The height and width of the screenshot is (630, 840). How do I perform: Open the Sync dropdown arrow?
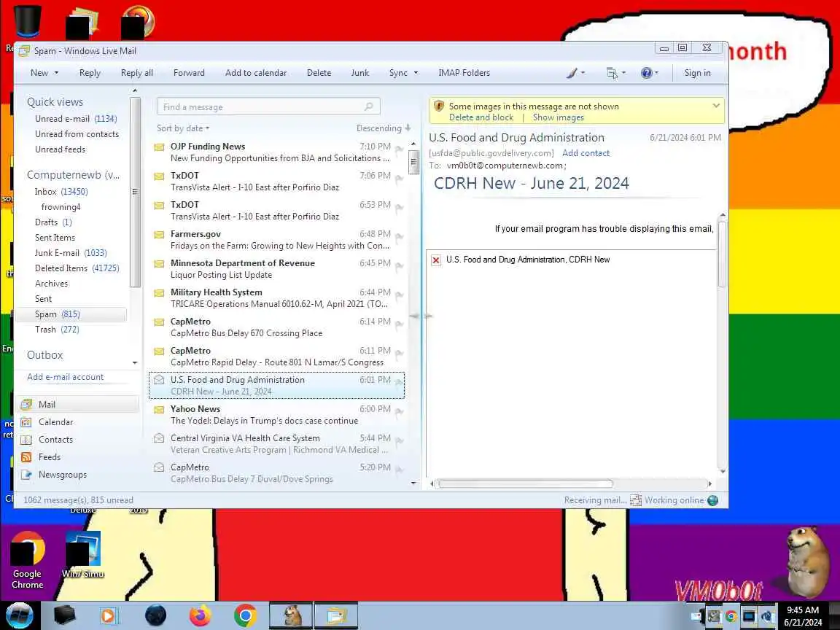point(416,73)
